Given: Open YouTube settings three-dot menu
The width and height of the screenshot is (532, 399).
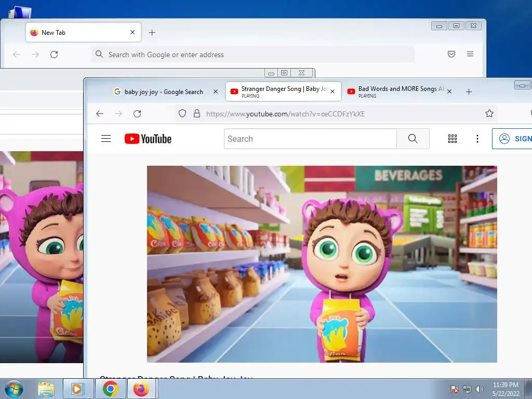Looking at the screenshot, I should pos(477,138).
